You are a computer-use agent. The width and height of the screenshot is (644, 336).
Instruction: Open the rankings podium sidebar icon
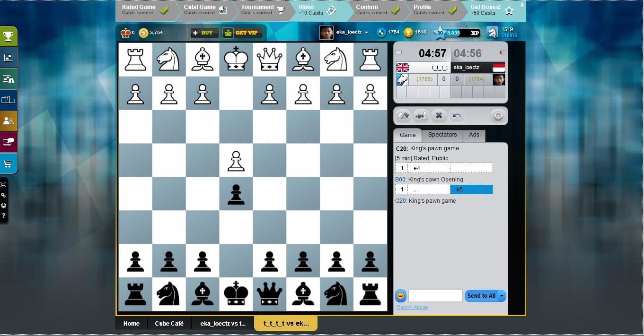coord(8,100)
